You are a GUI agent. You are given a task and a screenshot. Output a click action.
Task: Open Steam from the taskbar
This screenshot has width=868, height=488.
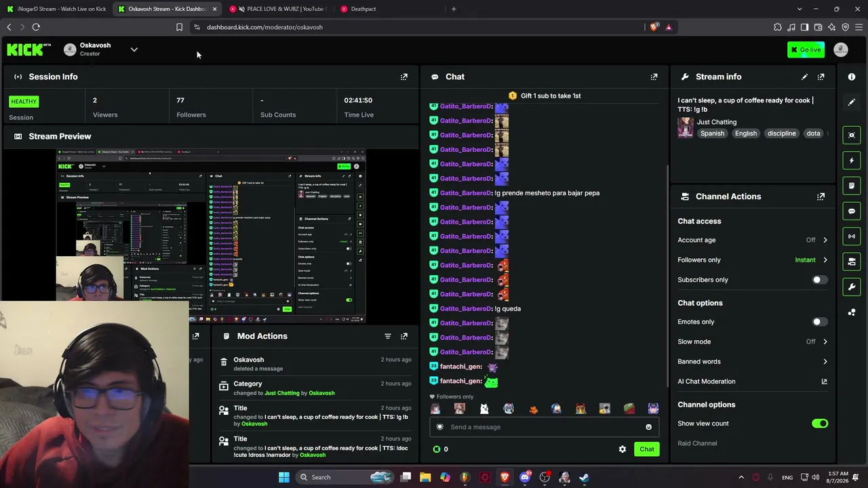click(584, 477)
